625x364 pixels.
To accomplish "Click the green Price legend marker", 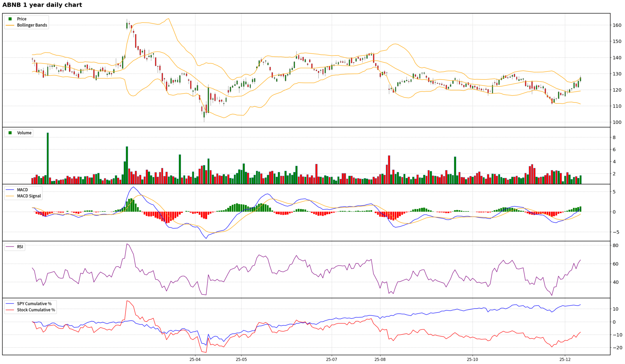I will [x=10, y=19].
